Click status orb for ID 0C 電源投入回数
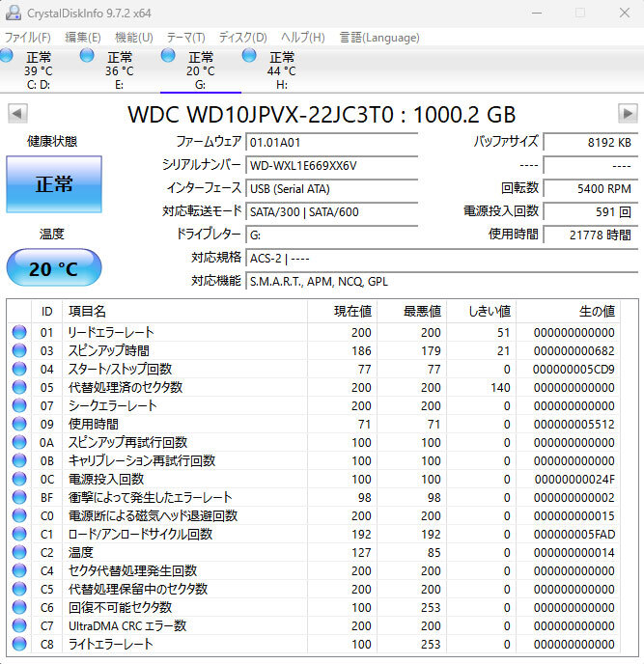This screenshot has width=644, height=664. tap(19, 479)
